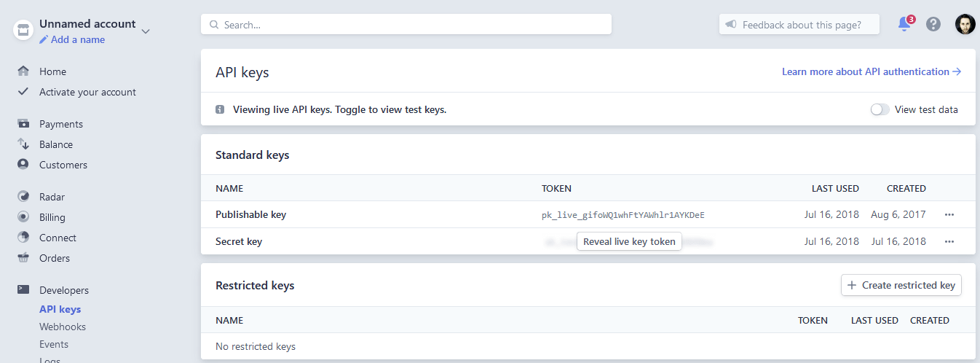Open Webhooks in Developers submenu

pyautogui.click(x=63, y=327)
